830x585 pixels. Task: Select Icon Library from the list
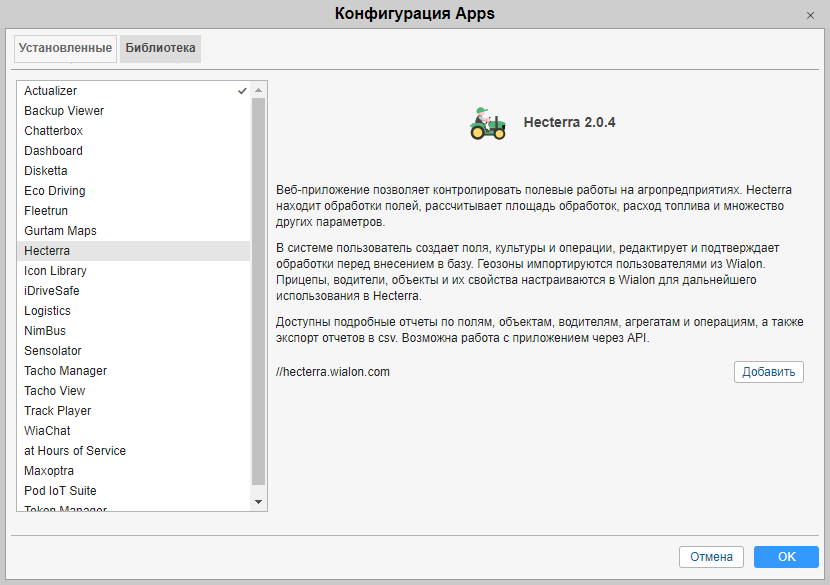[133, 271]
